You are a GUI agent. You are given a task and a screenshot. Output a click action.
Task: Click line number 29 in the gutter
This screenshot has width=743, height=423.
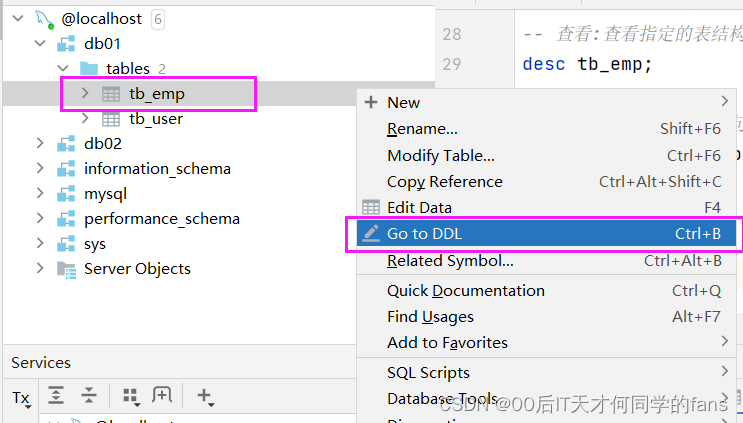click(x=452, y=64)
